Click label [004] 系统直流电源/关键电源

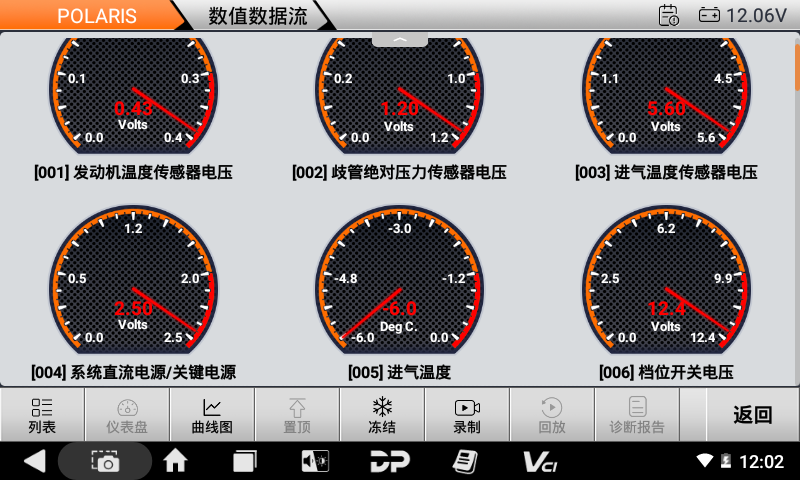pyautogui.click(x=133, y=372)
